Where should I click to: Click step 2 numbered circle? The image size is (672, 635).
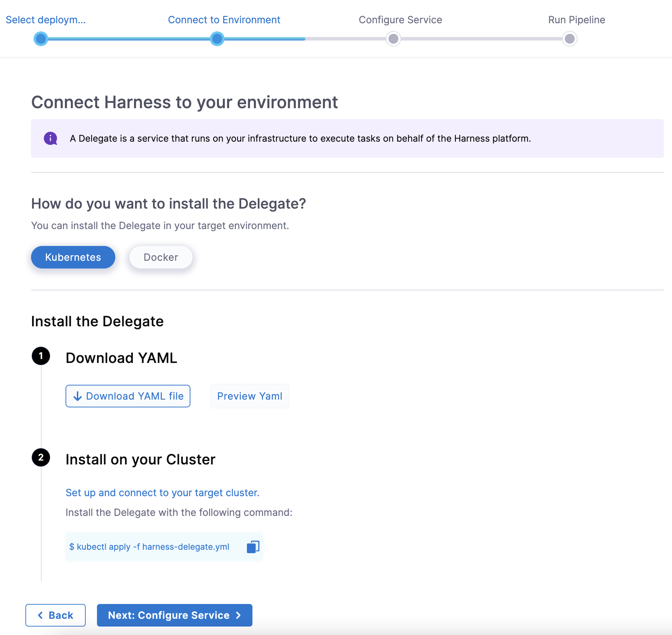click(x=41, y=457)
